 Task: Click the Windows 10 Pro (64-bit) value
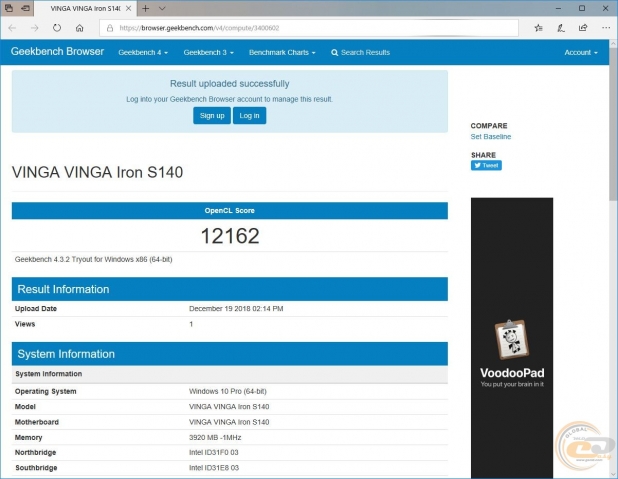click(228, 391)
